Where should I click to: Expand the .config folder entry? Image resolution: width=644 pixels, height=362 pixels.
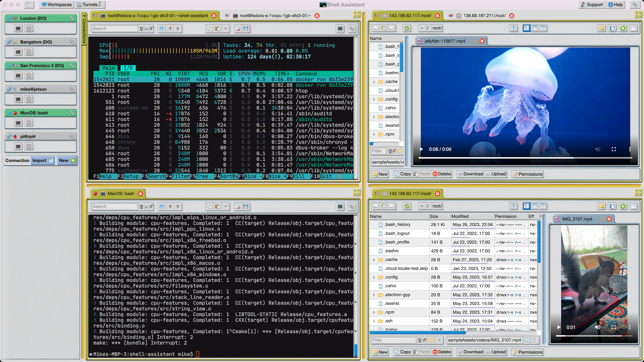pyautogui.click(x=374, y=99)
